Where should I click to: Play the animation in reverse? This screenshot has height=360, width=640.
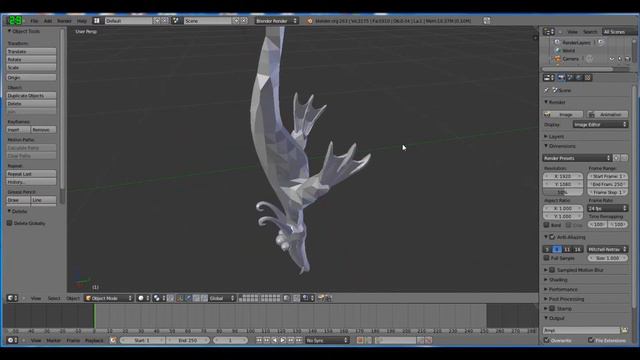click(275, 340)
